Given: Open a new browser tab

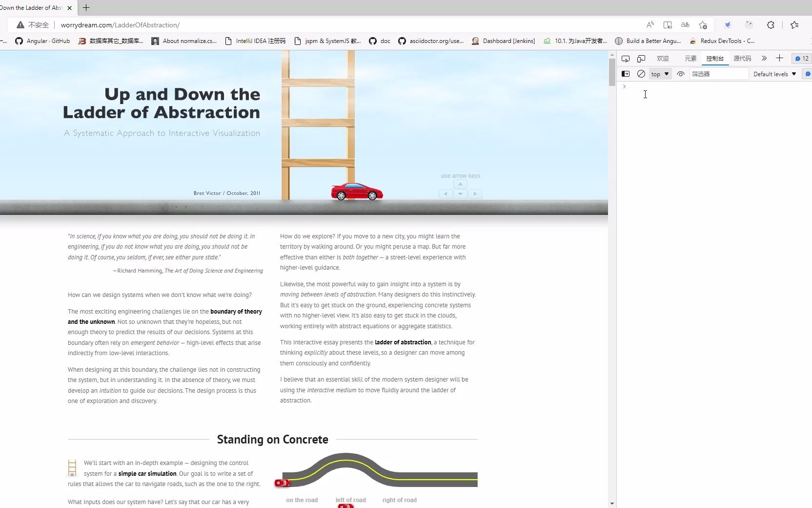Looking at the screenshot, I should pos(86,8).
